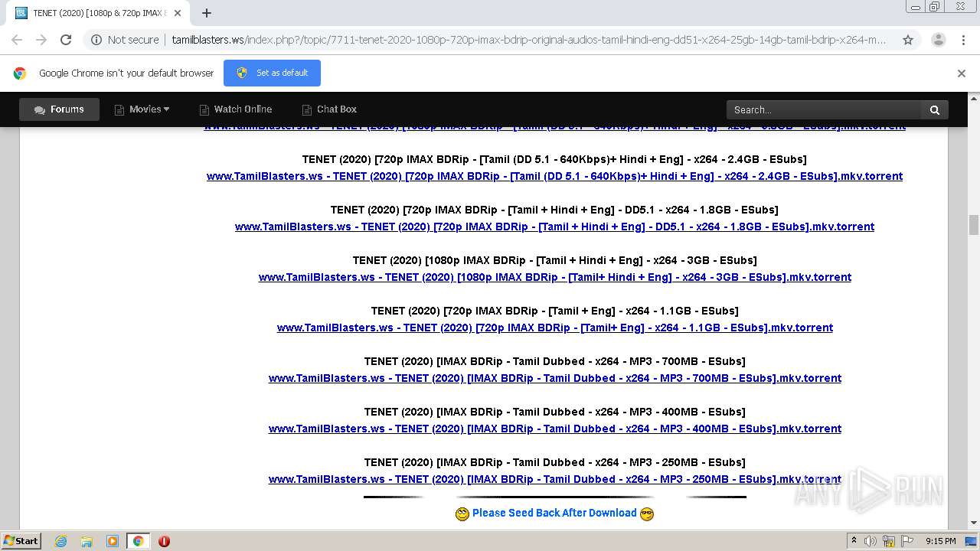Click the title text for 1080p 3GB ESubs
Screen dimensions: 980x551
pos(554,260)
